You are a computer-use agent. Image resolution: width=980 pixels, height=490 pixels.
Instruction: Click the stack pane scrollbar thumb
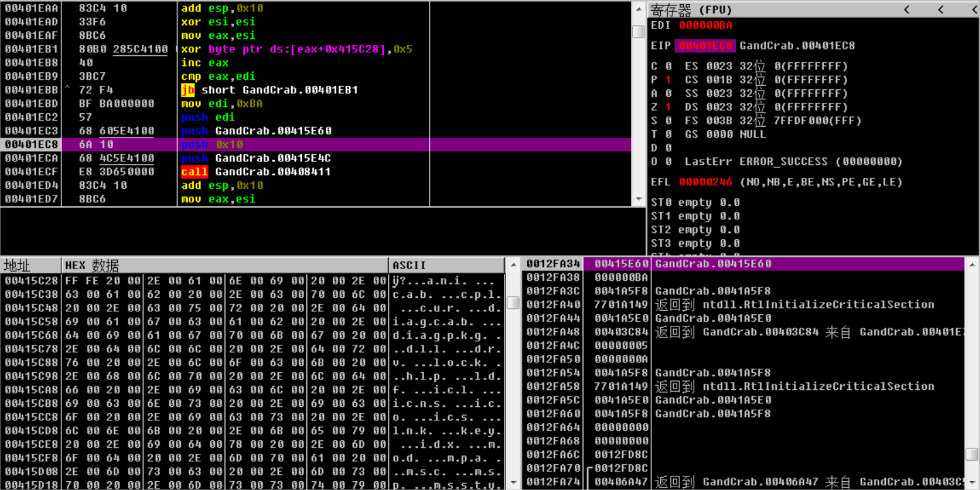[972, 455]
